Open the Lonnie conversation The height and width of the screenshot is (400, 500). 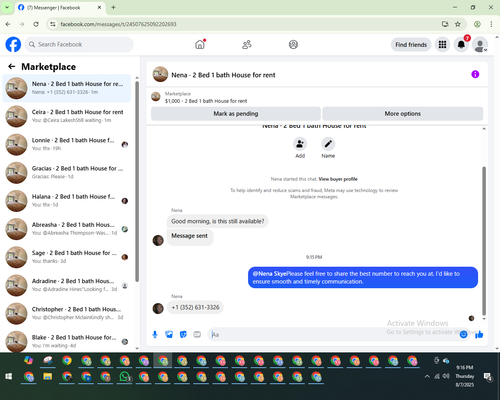pyautogui.click(x=67, y=144)
